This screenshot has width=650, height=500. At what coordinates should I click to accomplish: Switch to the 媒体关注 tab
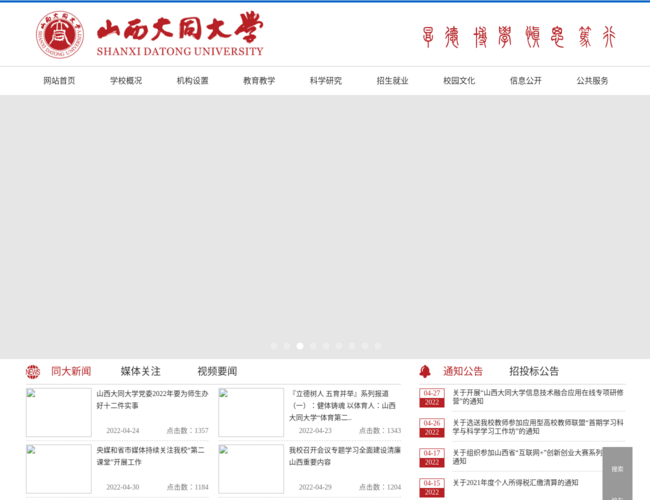[141, 371]
